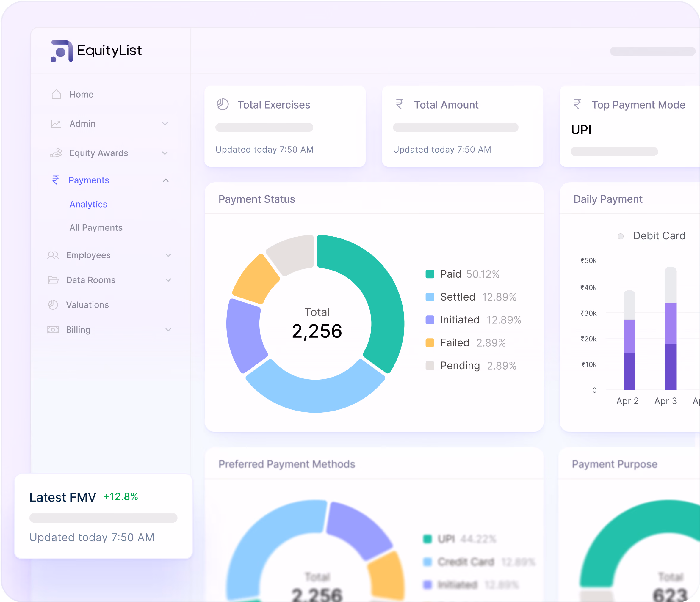Click the EquityList brand name

[109, 51]
